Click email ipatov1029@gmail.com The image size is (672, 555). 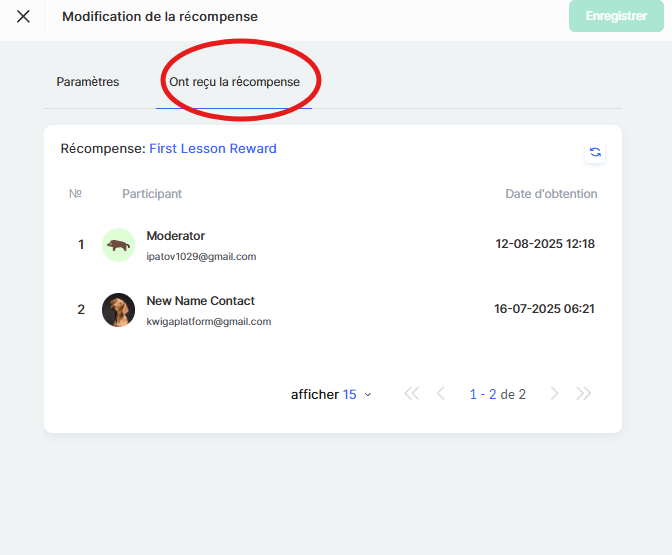[x=201, y=256]
